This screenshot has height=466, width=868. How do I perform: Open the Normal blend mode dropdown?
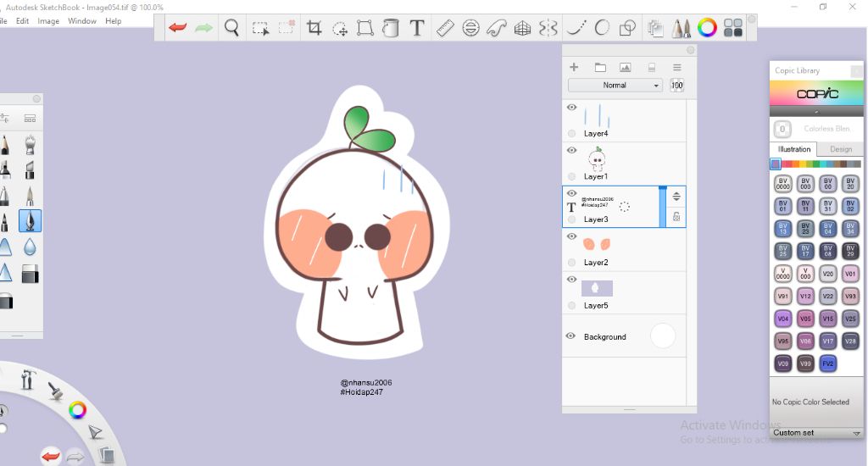click(x=615, y=86)
